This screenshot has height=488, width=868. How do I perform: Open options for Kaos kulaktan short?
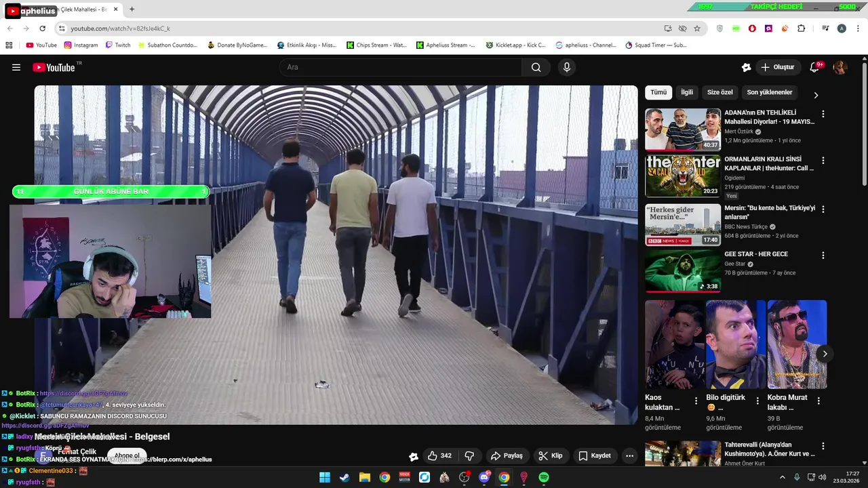[696, 401]
